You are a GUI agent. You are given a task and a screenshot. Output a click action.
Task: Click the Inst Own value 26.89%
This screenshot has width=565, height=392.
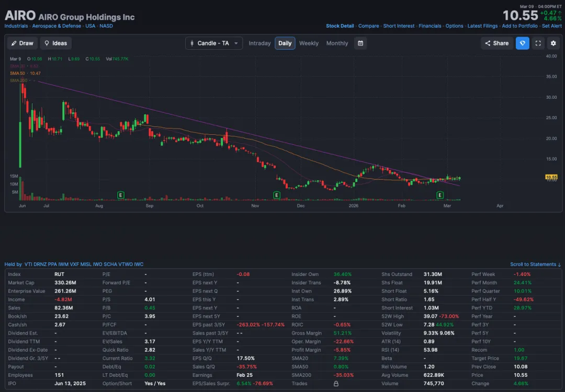pos(342,291)
